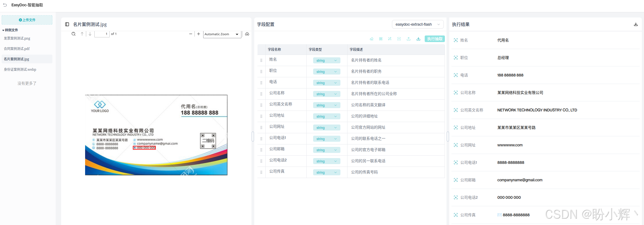
Task: Click the description 名片持有者的联系电话
Action: click(370, 82)
